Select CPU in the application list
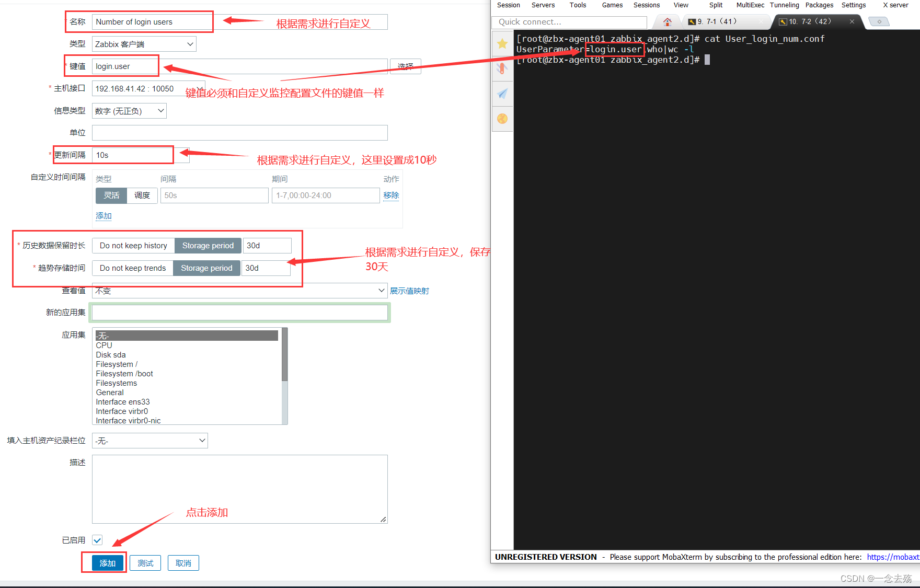Image resolution: width=920 pixels, height=588 pixels. 187,345
